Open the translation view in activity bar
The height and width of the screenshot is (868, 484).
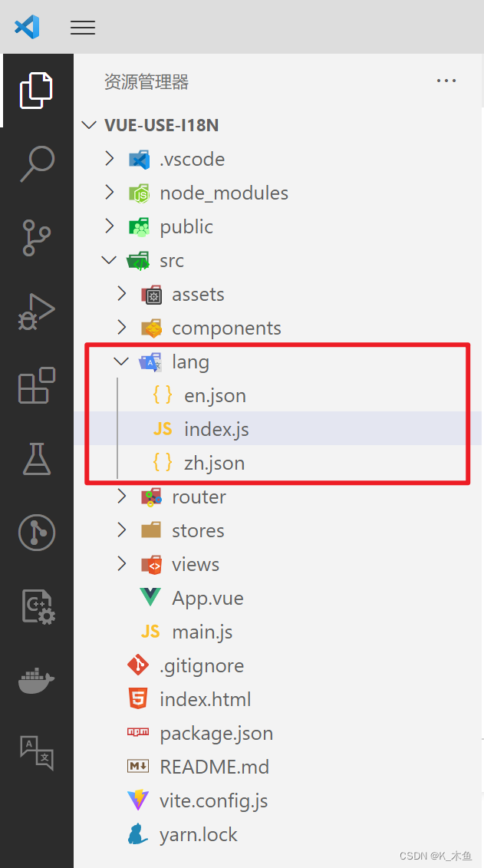pyautogui.click(x=37, y=753)
